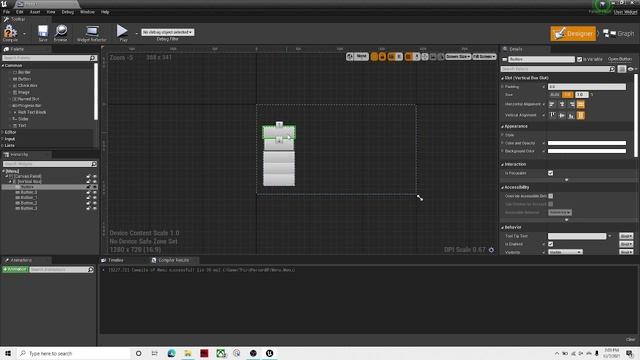
Task: Click Bind button for Tool Tip Text
Action: (626, 236)
